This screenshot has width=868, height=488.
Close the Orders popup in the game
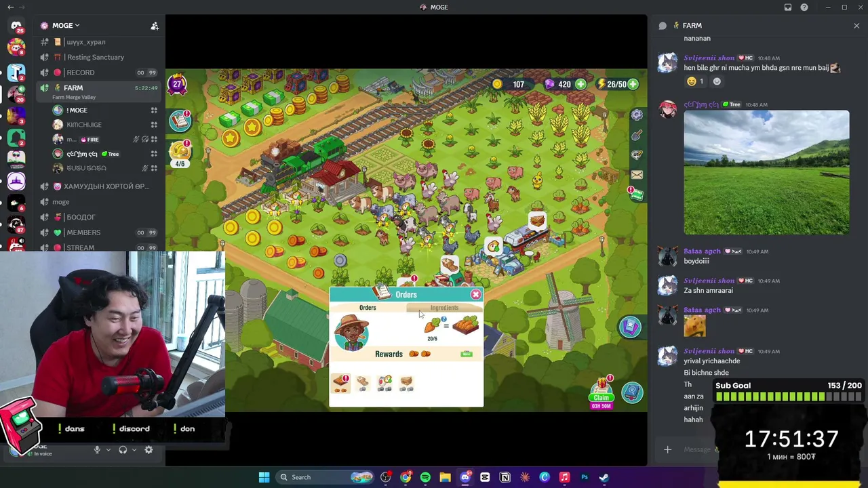point(475,294)
